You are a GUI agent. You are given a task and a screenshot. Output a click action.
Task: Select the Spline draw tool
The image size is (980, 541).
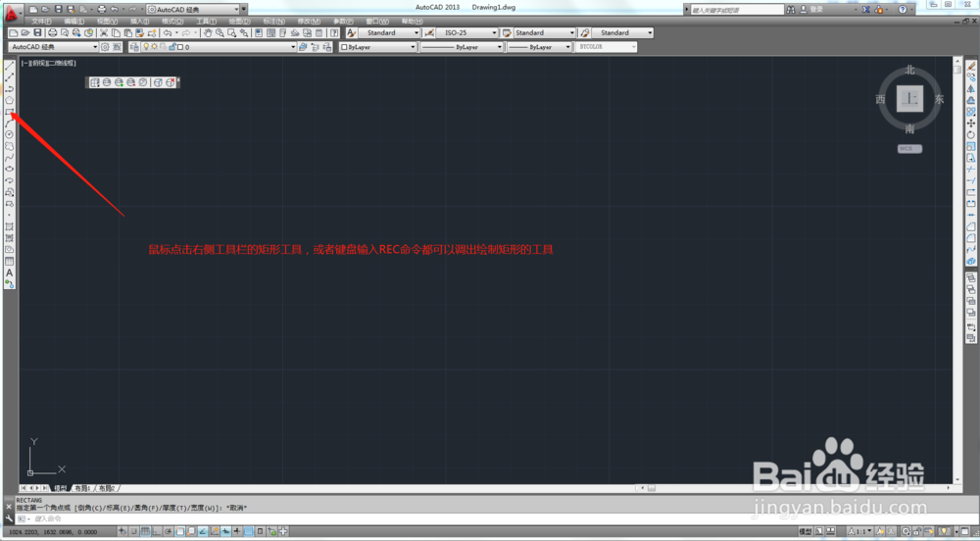click(x=10, y=158)
